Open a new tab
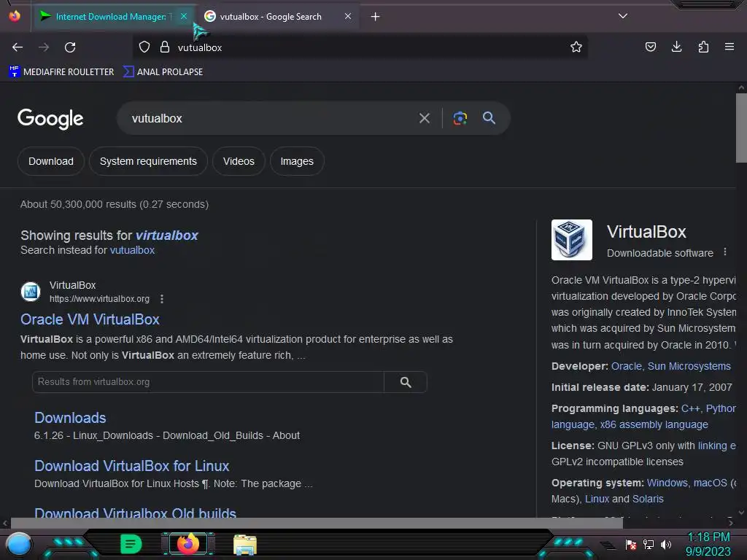Screen dimensions: 747x560 point(376,17)
